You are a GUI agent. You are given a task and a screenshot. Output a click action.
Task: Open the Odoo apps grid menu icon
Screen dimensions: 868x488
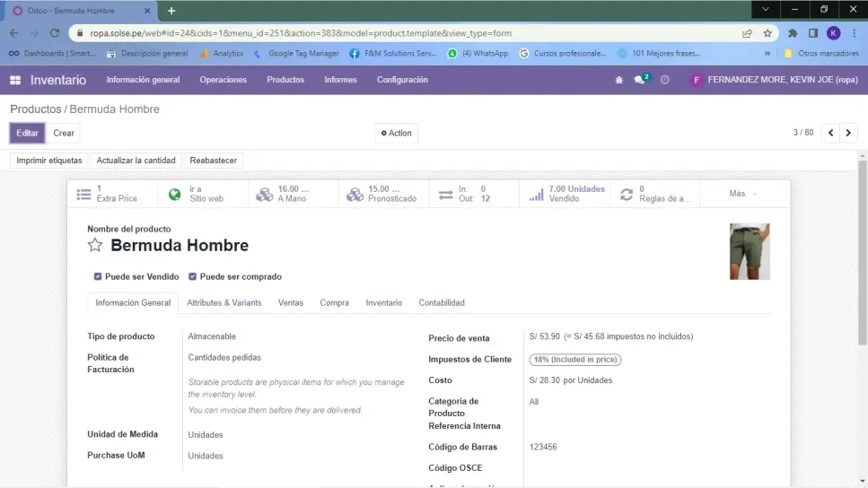click(15, 80)
